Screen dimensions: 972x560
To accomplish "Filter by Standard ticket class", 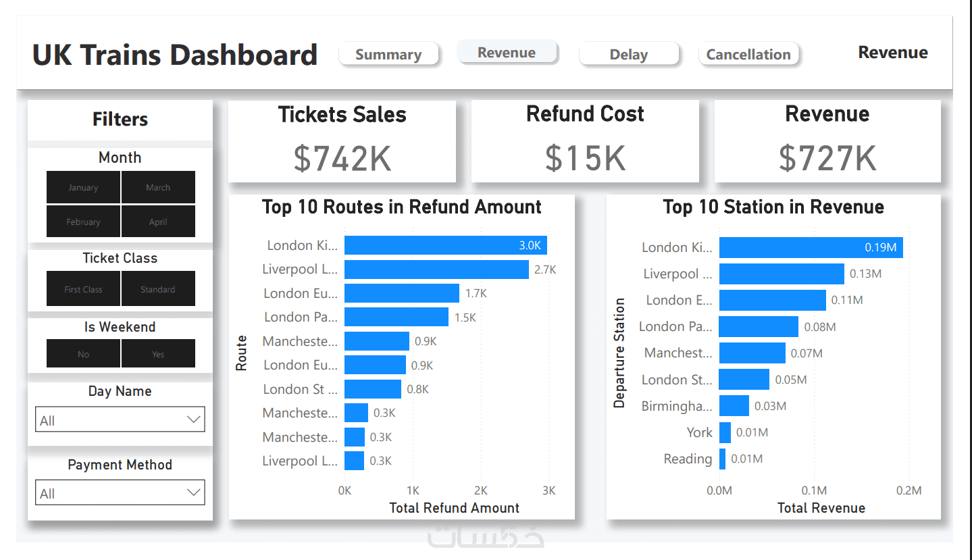I will click(x=158, y=288).
